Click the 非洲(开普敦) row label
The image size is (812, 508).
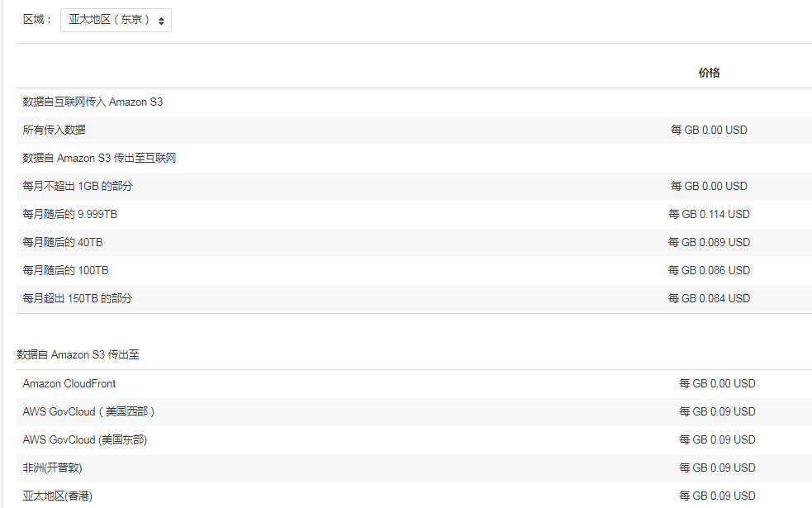tap(52, 468)
